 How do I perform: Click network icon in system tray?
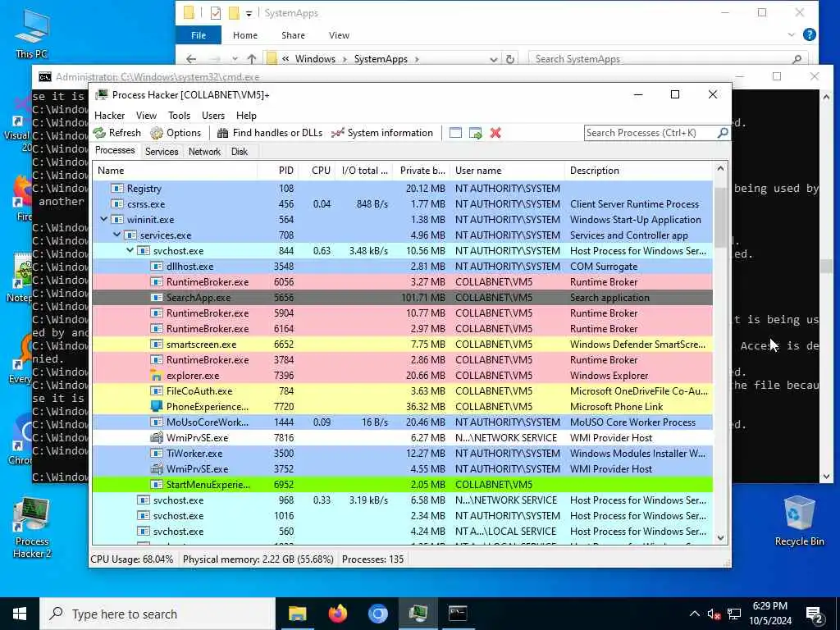734,614
